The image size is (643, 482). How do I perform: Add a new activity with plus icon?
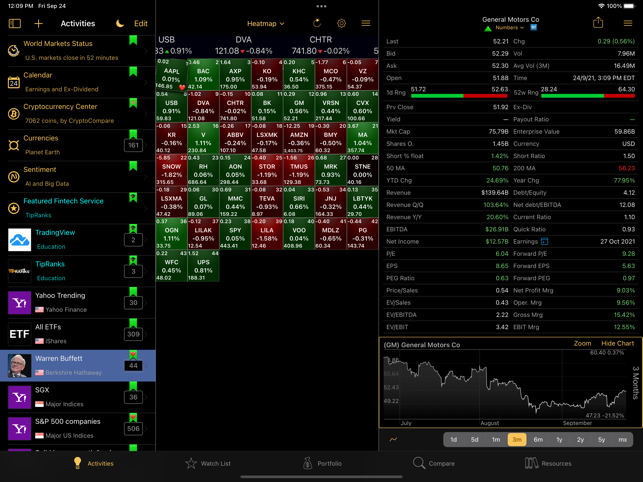pos(39,23)
